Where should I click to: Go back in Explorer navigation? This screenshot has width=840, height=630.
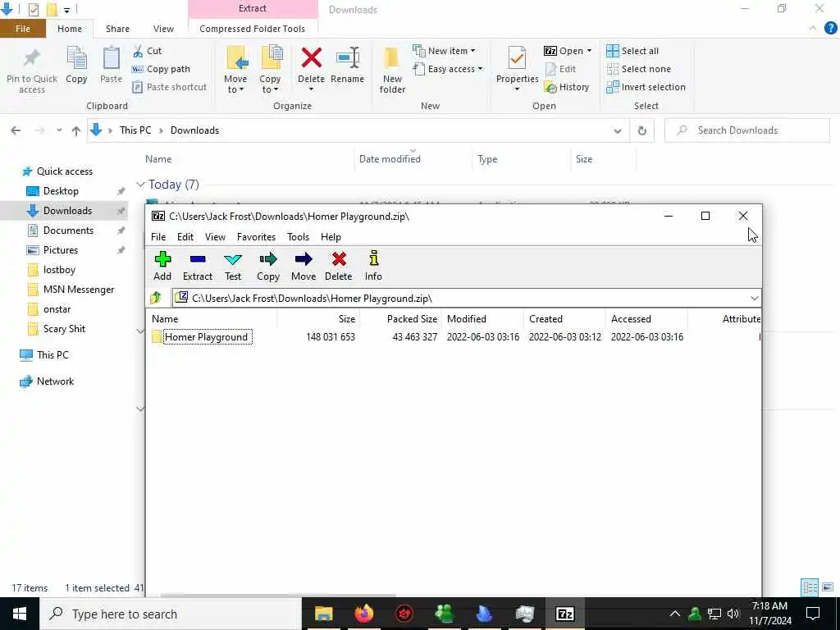coord(16,130)
